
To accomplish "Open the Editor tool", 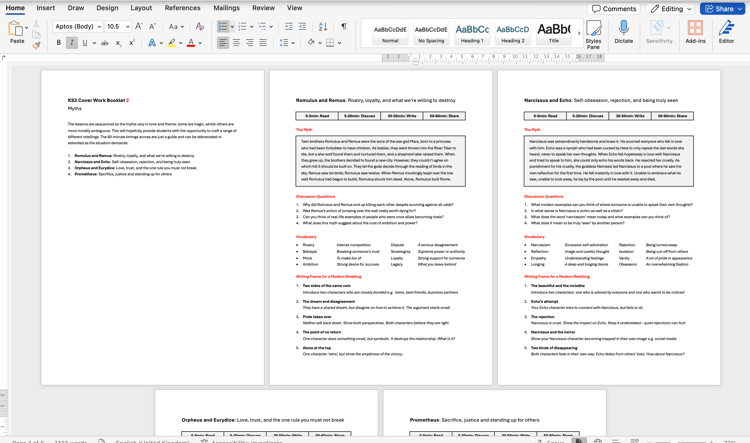I will click(726, 33).
